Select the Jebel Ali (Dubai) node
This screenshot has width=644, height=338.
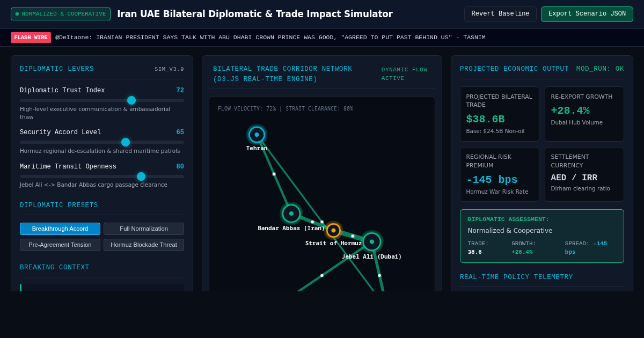point(371,241)
